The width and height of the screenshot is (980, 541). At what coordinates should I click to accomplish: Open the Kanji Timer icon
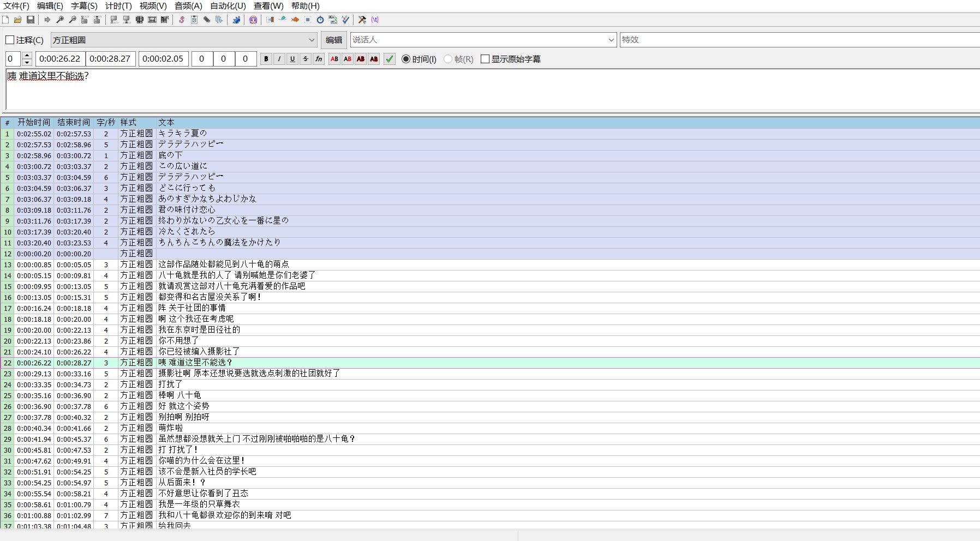click(333, 20)
